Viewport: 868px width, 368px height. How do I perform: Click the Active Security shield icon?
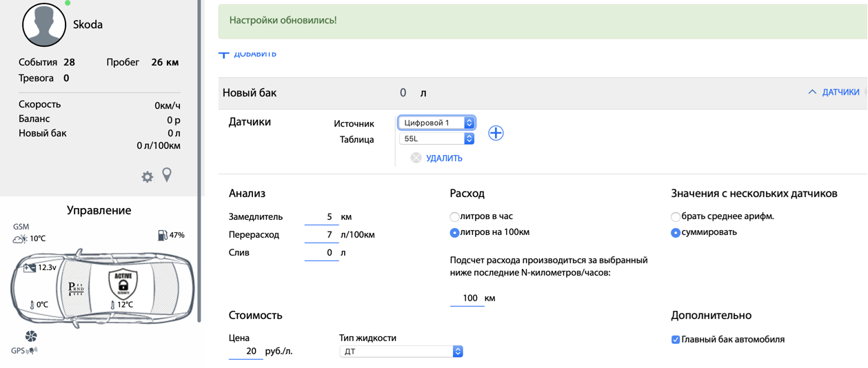(x=123, y=283)
